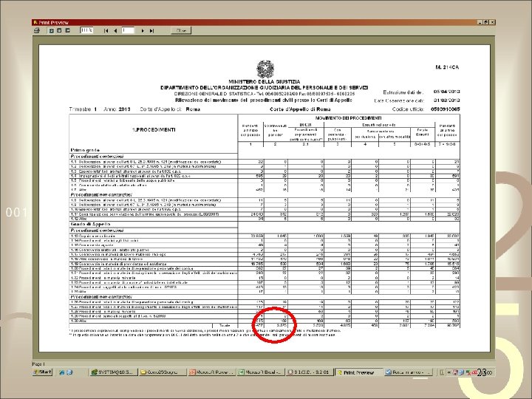
Task: Open the second quick launch icon beside Start
Action: [69, 372]
